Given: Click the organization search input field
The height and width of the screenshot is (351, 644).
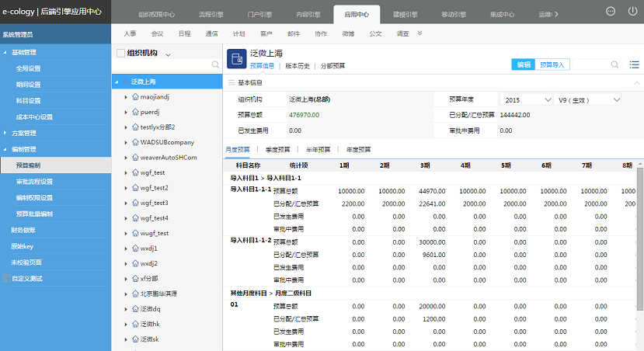Looking at the screenshot, I should pos(162,64).
